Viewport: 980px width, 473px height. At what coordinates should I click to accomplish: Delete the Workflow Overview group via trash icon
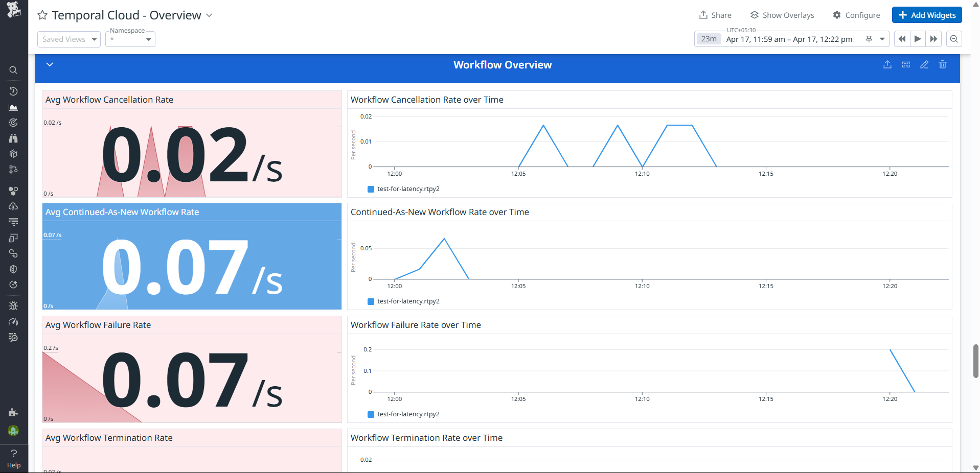click(943, 64)
